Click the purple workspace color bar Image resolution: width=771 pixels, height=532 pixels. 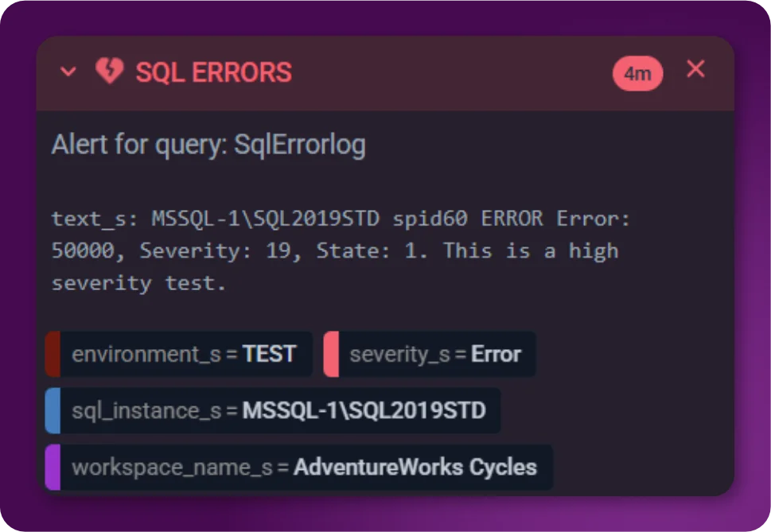tap(53, 467)
